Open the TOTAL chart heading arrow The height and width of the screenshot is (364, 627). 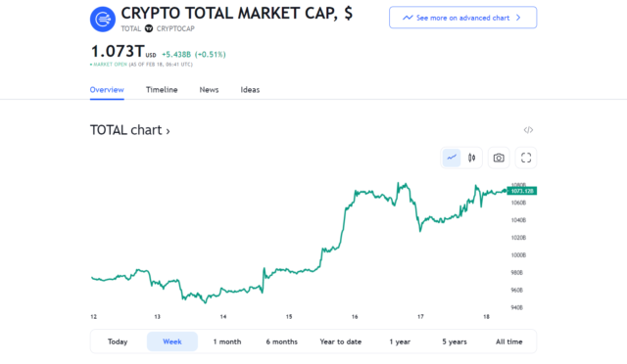(x=168, y=131)
